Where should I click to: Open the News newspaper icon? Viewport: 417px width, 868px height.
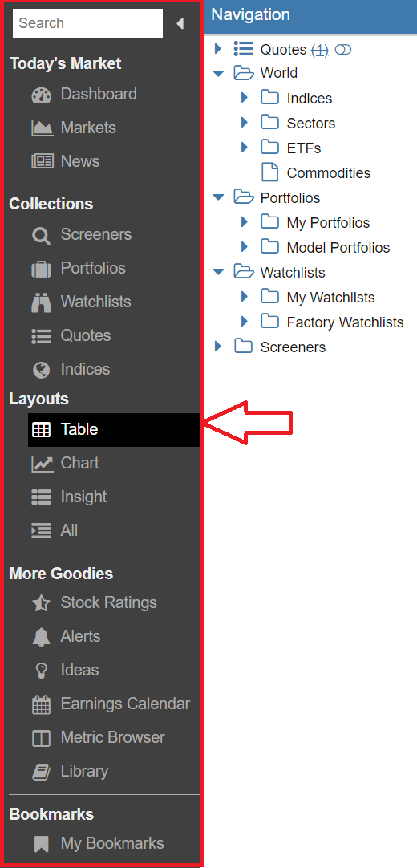click(42, 161)
